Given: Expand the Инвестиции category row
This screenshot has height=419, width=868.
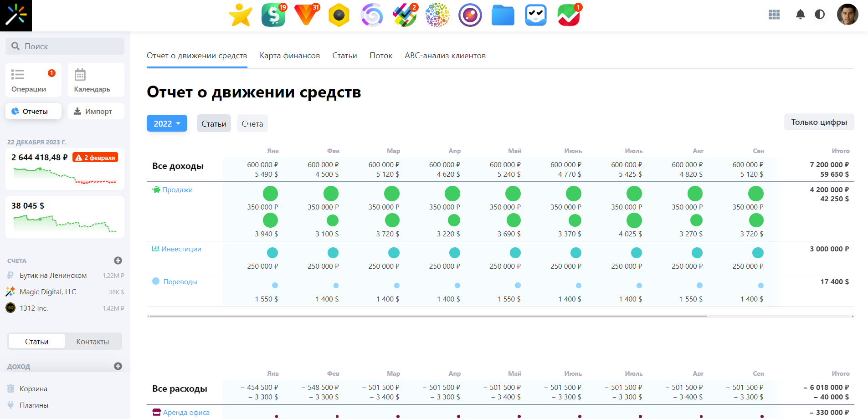Looking at the screenshot, I should [181, 249].
